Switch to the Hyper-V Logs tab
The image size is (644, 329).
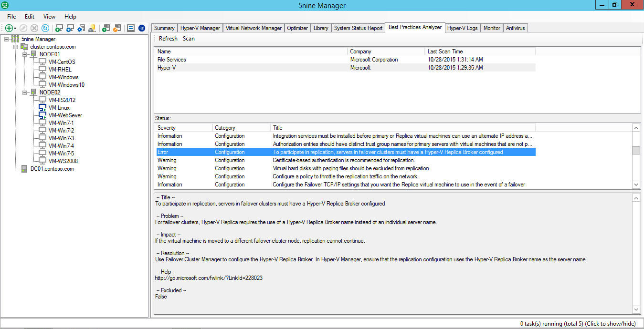tap(463, 28)
